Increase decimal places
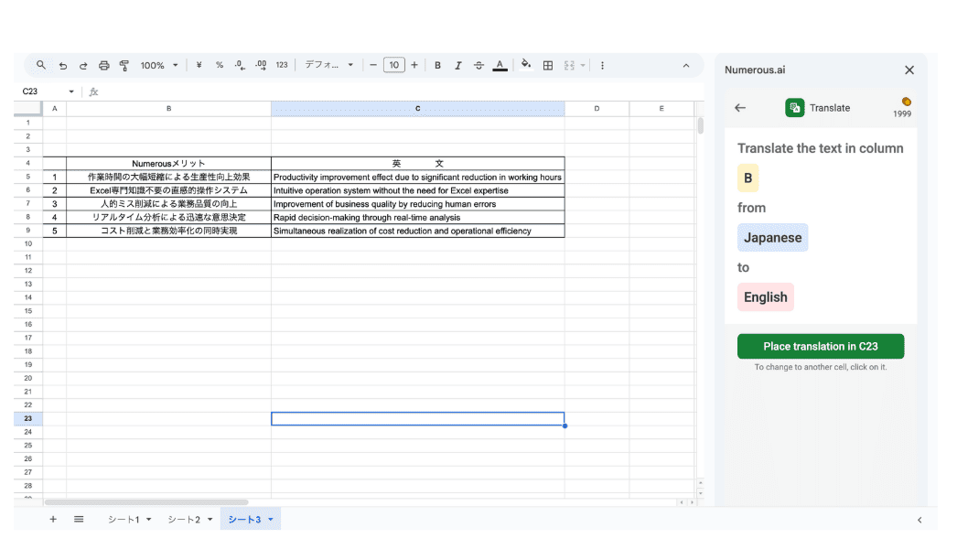Image resolution: width=957 pixels, height=560 pixels. (261, 65)
